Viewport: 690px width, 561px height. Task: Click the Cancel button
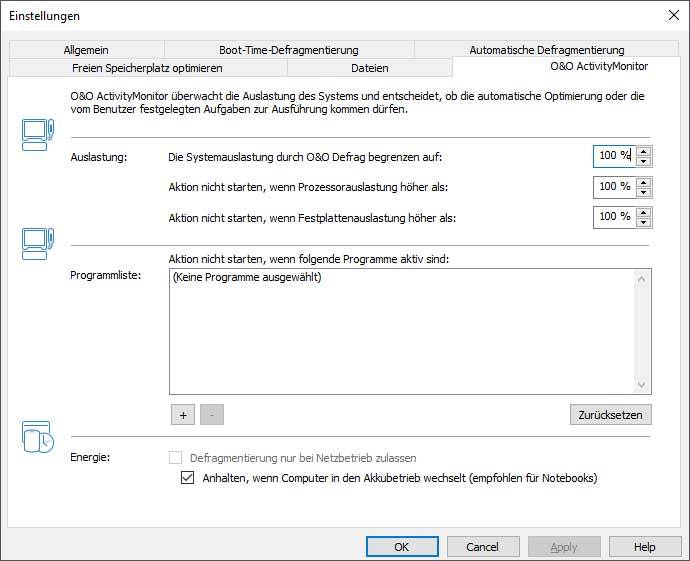[483, 547]
